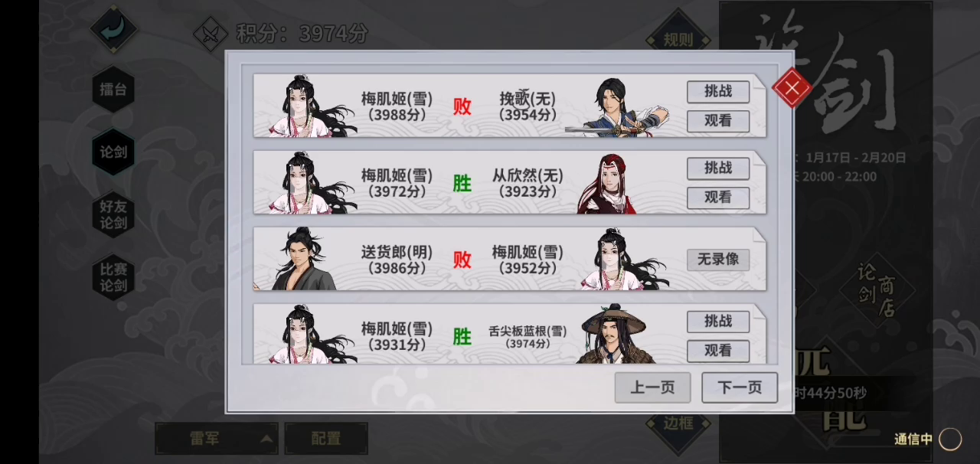This screenshot has height=464, width=980.
Task: Click 挑战 for the 挽歌(无) match
Action: (x=718, y=92)
